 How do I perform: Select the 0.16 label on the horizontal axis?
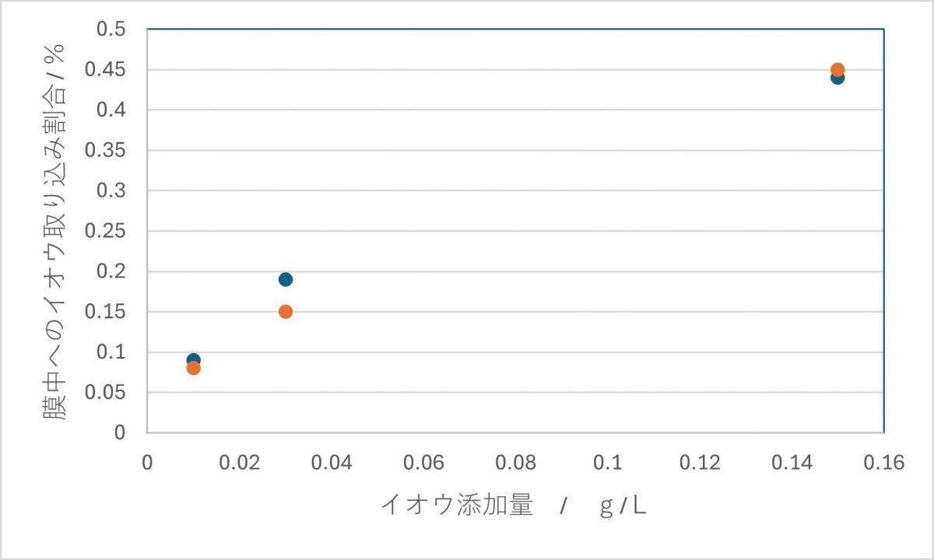884,463
